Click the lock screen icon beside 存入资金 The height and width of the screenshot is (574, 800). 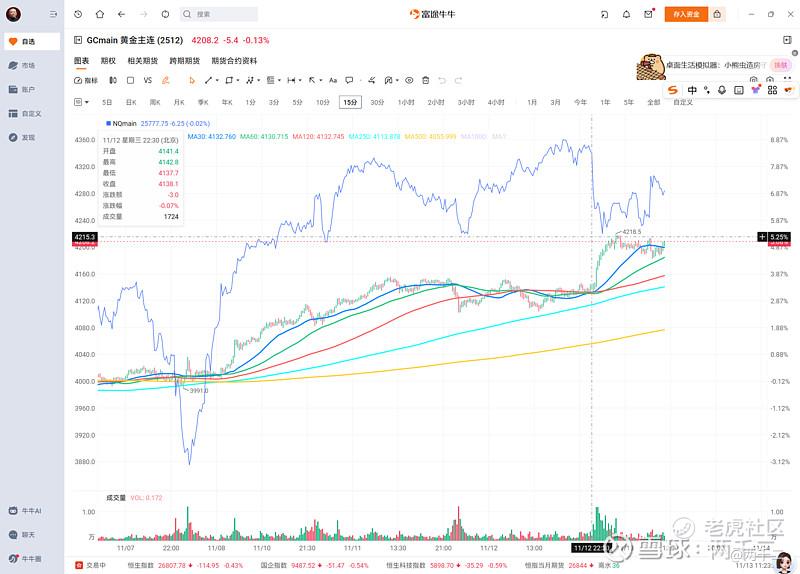pos(717,14)
